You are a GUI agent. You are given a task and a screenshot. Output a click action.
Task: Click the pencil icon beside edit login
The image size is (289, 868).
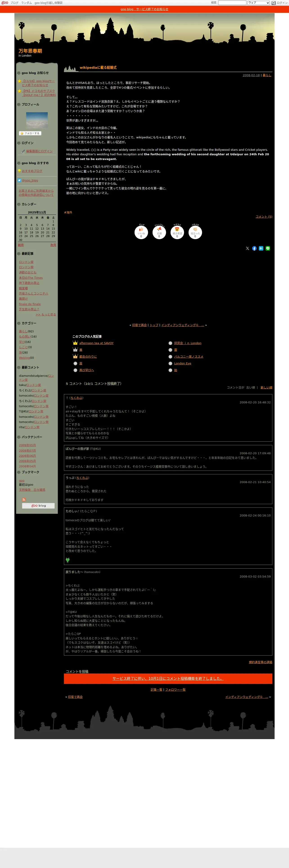(23, 151)
